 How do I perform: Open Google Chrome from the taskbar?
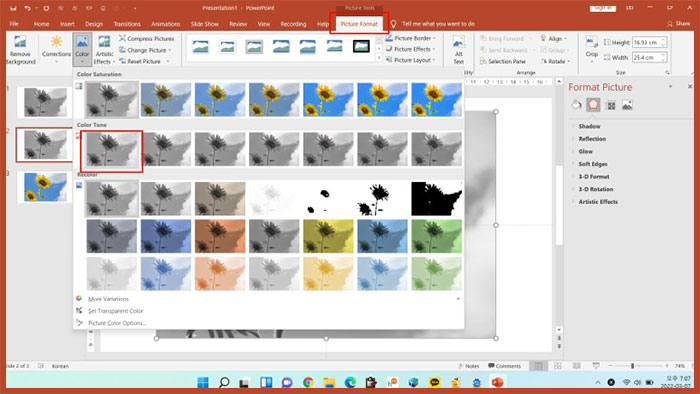tap(308, 382)
